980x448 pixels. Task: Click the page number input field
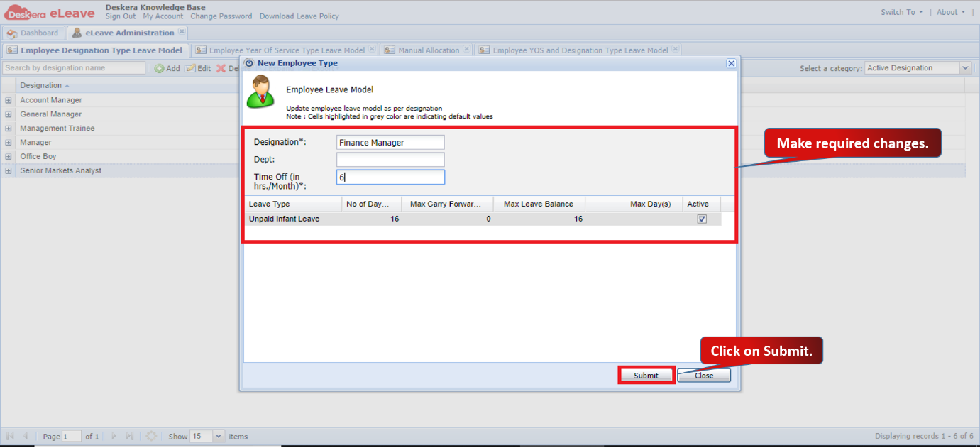point(72,436)
